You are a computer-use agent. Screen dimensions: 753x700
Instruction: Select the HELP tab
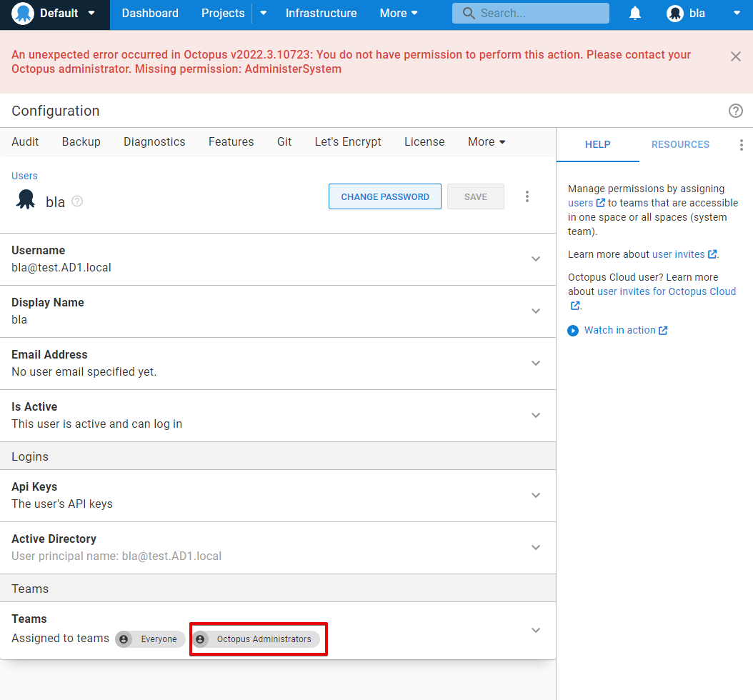(597, 144)
